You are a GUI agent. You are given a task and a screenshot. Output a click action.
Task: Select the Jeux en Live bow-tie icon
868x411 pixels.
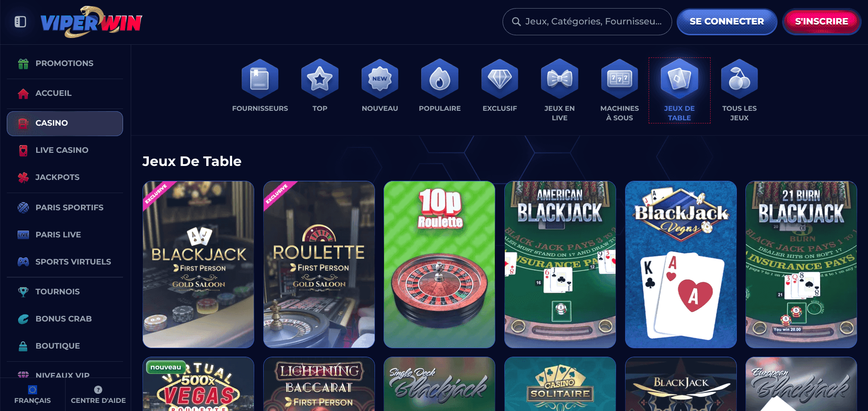(560, 79)
